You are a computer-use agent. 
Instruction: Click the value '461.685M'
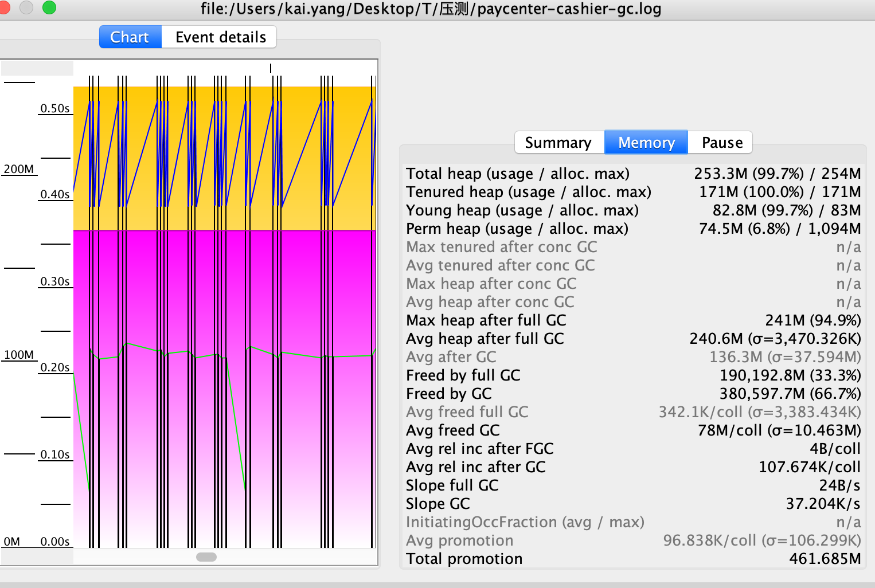coord(825,559)
